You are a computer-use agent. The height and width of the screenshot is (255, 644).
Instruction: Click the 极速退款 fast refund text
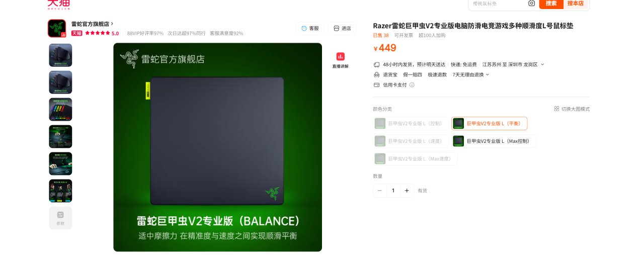pos(437,74)
